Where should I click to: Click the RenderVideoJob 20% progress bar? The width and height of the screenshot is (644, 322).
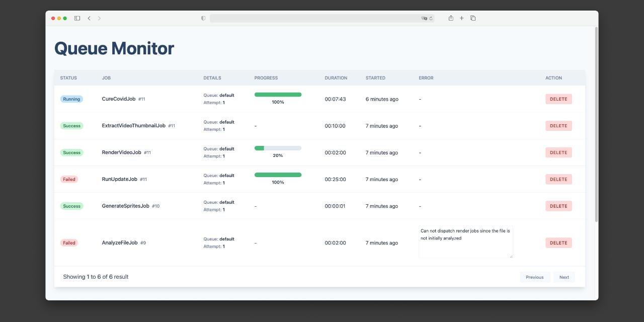278,148
